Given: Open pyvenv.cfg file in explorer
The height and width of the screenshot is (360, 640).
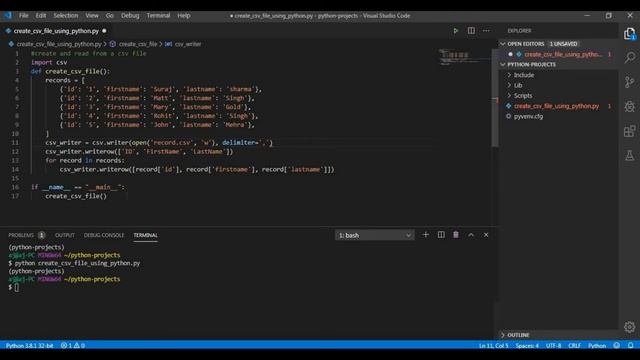Looking at the screenshot, I should (528, 116).
